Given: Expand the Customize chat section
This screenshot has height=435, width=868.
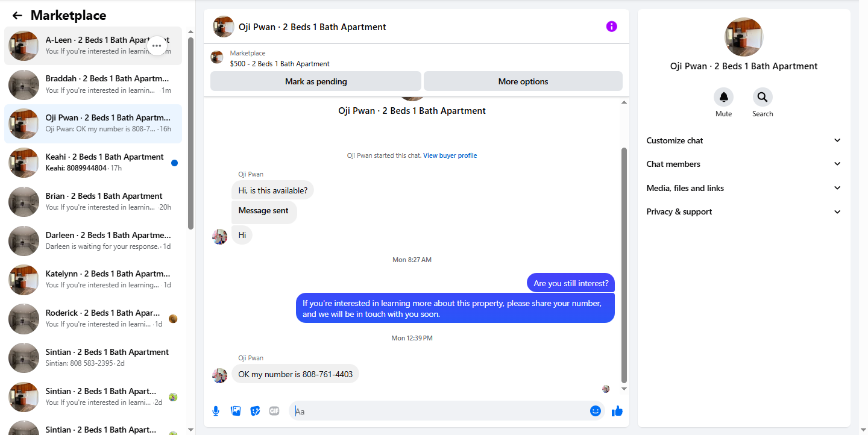Looking at the screenshot, I should point(744,140).
